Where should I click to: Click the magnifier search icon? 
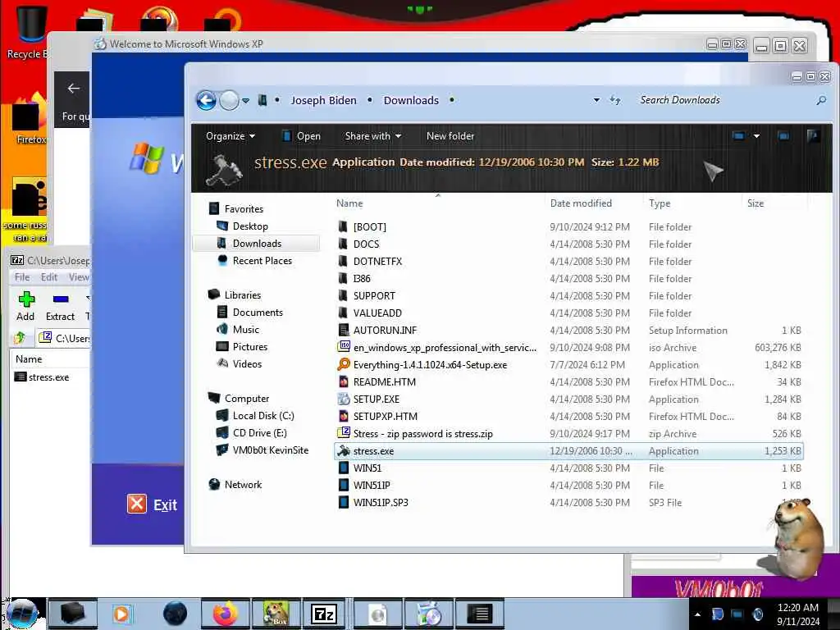(x=820, y=100)
